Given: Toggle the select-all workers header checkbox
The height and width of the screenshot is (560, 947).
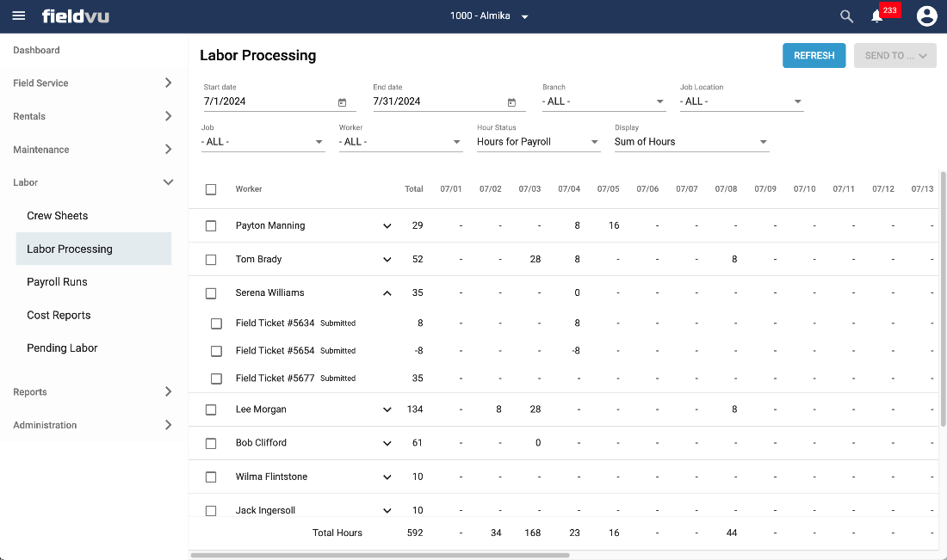Looking at the screenshot, I should click(211, 189).
